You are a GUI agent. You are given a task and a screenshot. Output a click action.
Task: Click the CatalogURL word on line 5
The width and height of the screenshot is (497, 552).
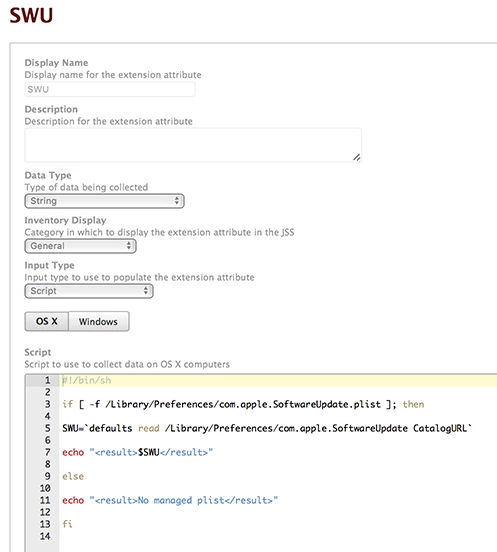click(440, 428)
